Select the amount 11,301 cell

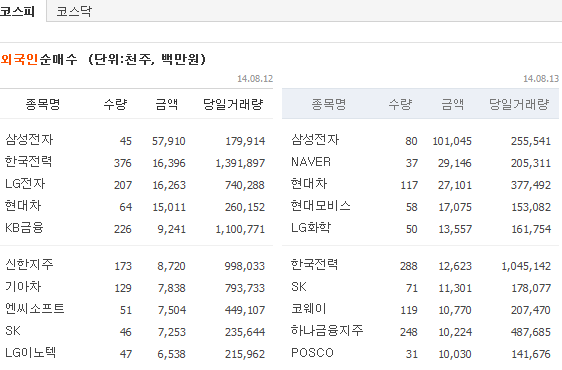(455, 288)
